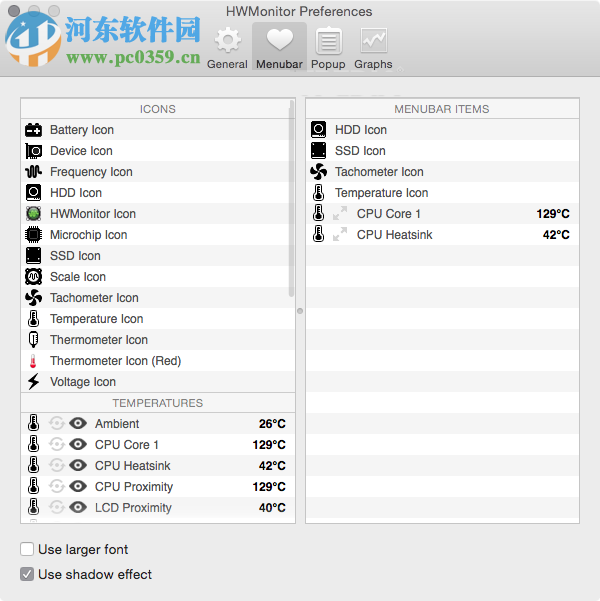
Task: Click the CPU Proximity thermometer icon
Action: click(33, 486)
